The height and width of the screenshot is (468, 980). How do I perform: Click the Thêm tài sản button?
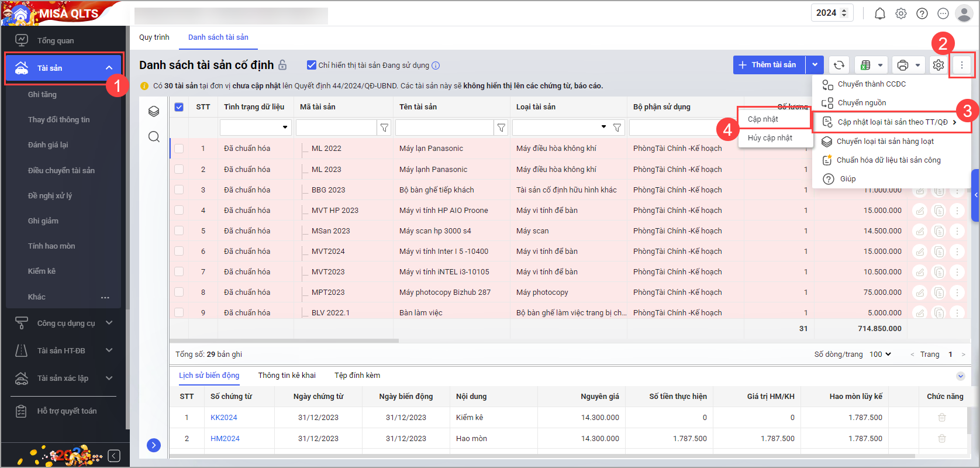[x=769, y=65]
